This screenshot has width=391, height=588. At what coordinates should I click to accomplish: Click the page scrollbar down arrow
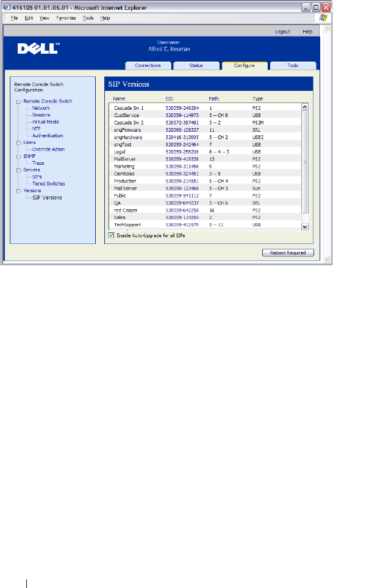(326, 259)
